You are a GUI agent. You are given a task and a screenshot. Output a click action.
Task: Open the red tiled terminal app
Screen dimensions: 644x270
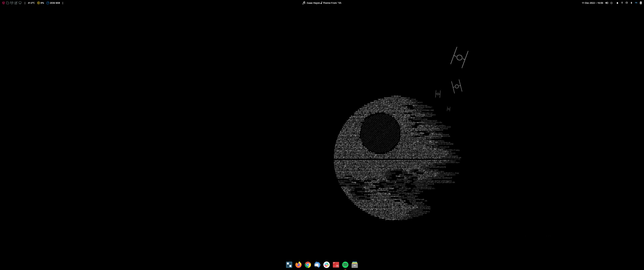pyautogui.click(x=336, y=265)
